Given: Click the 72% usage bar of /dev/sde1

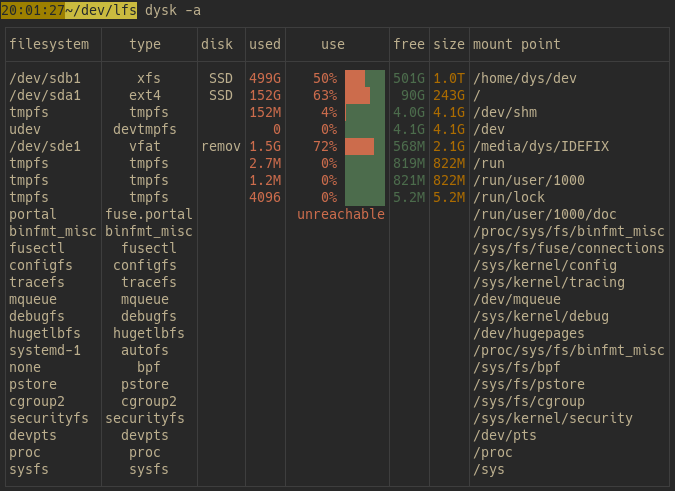Looking at the screenshot, I should click(365, 146).
